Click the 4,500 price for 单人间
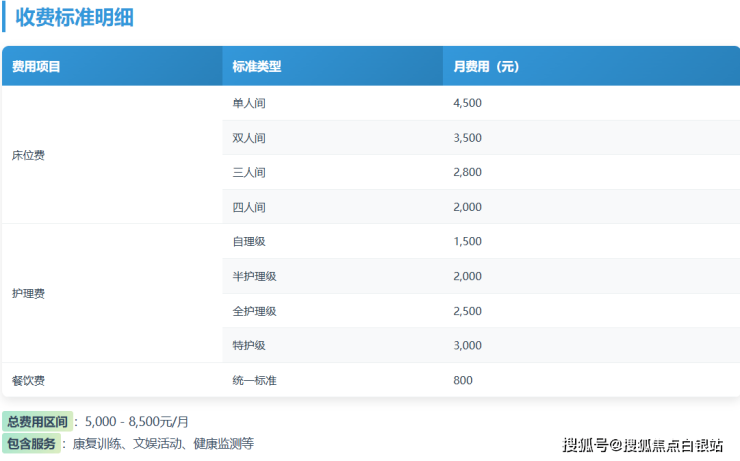Viewport: 740px width, 461px height. pyautogui.click(x=468, y=103)
